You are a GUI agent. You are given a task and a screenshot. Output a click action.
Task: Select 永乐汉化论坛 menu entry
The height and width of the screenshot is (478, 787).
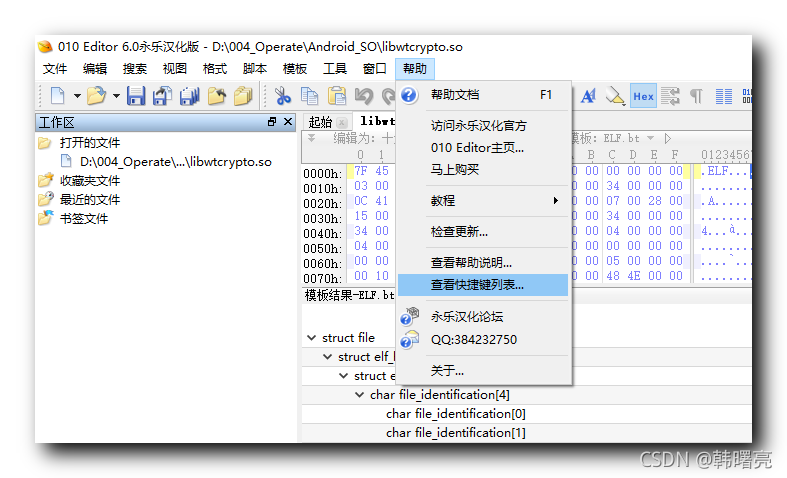[483, 317]
